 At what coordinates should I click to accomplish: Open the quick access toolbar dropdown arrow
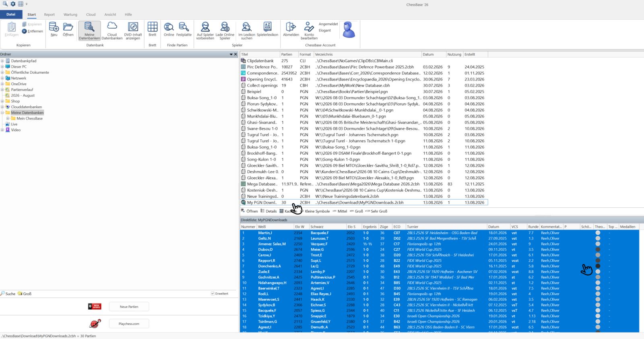pyautogui.click(x=27, y=4)
